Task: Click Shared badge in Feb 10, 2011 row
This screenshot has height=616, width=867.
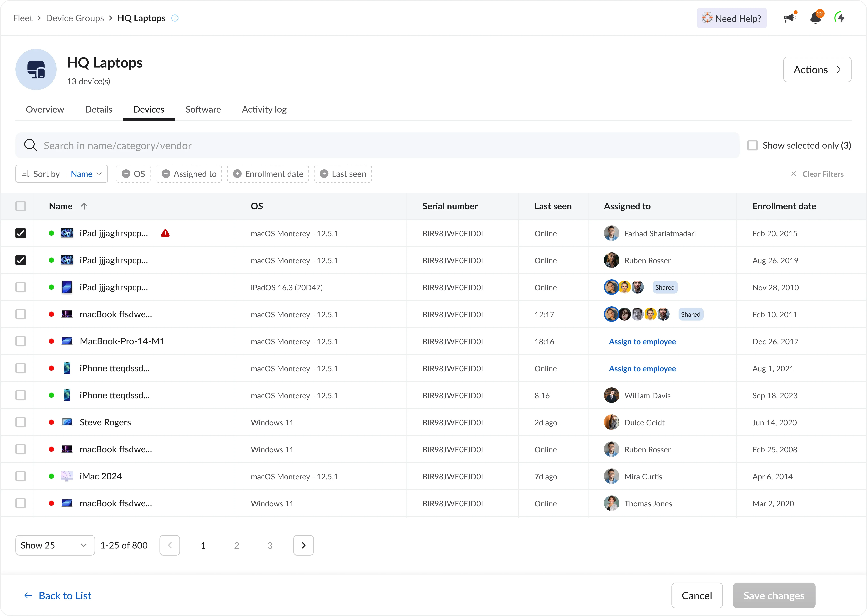Action: (691, 314)
